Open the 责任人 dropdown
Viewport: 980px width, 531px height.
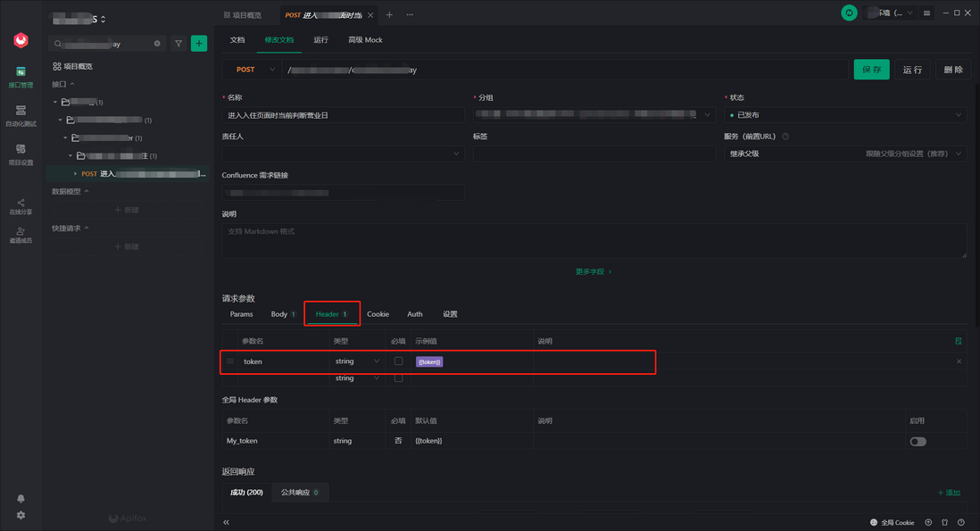(x=343, y=153)
